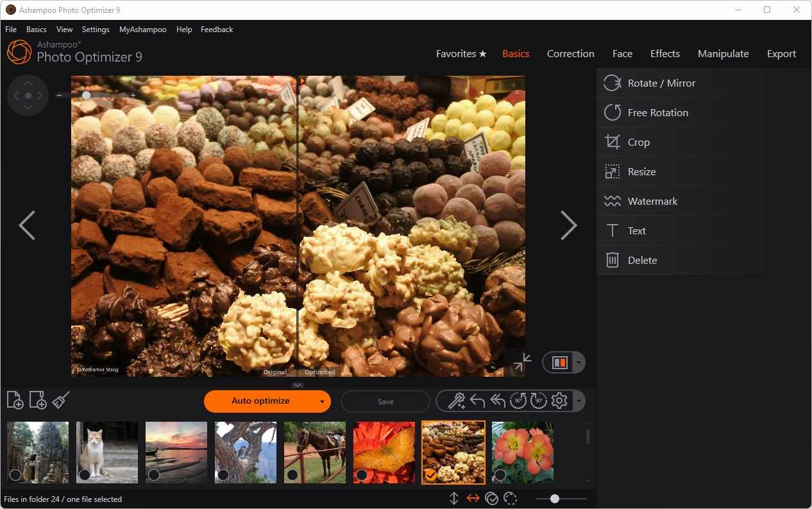Click the single undo arrow icon
The height and width of the screenshot is (509, 812).
tap(477, 401)
